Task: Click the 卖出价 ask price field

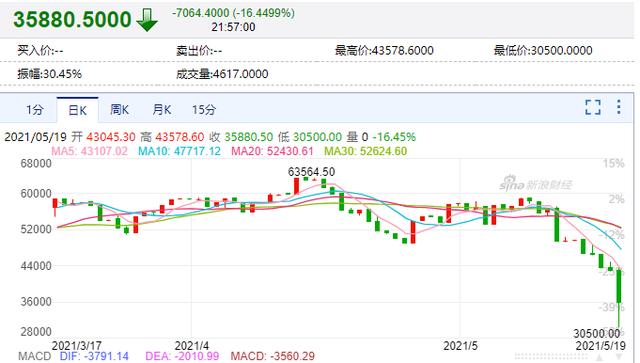Action: 199,51
